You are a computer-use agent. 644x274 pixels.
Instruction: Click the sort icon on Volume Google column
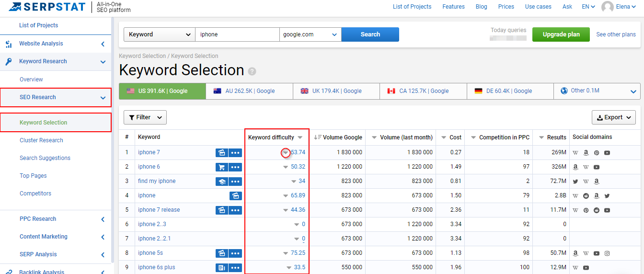318,137
